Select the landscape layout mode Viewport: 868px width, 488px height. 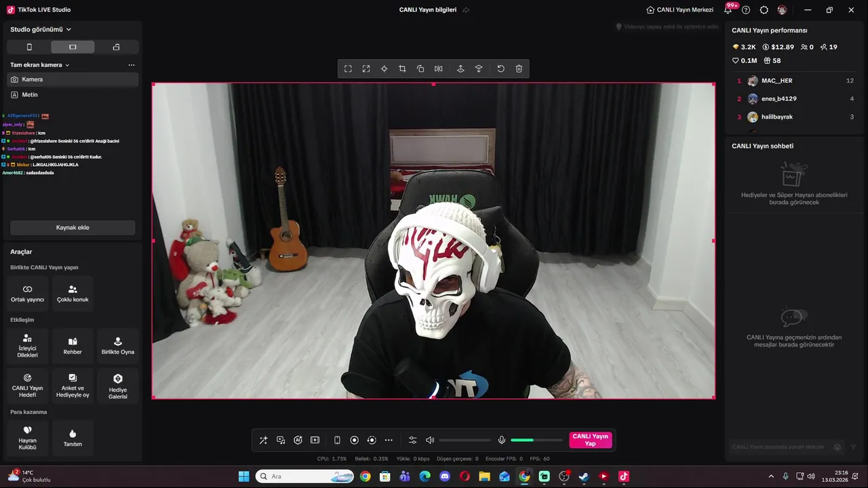coord(73,47)
